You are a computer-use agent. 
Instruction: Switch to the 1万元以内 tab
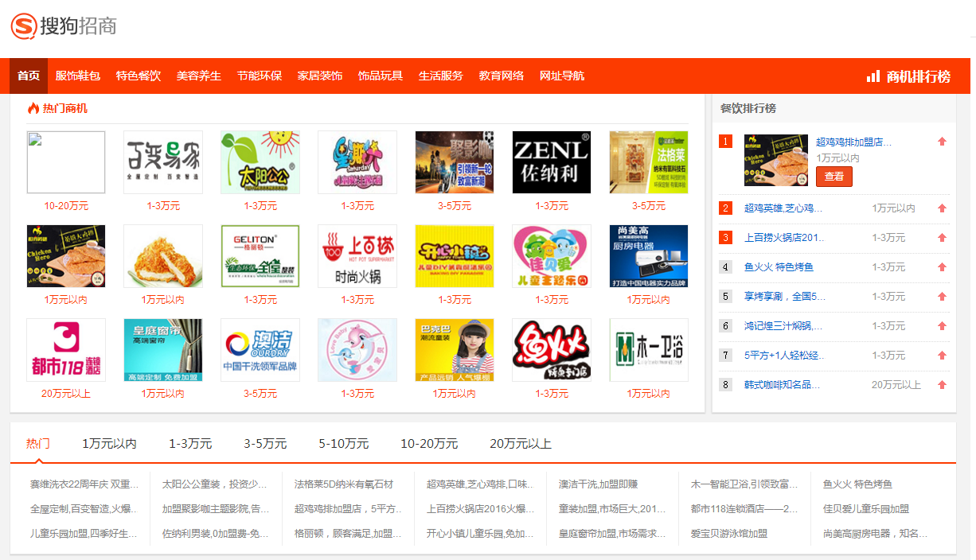(x=110, y=443)
